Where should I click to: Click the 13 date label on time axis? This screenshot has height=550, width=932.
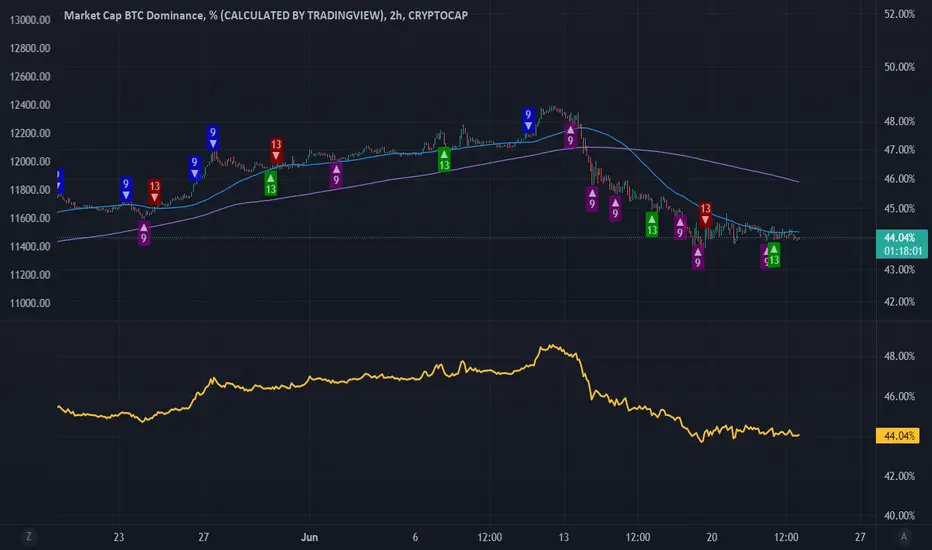coord(563,537)
